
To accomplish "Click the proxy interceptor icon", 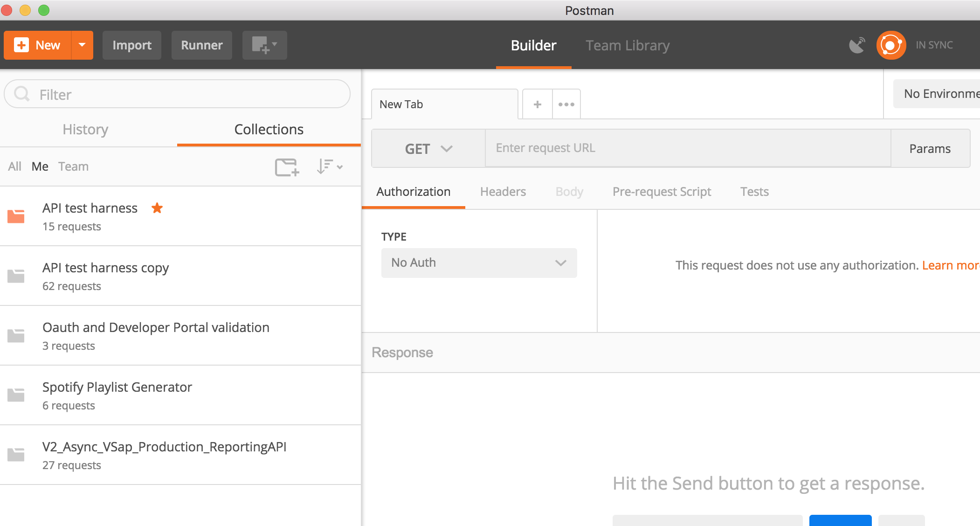I will pos(857,45).
